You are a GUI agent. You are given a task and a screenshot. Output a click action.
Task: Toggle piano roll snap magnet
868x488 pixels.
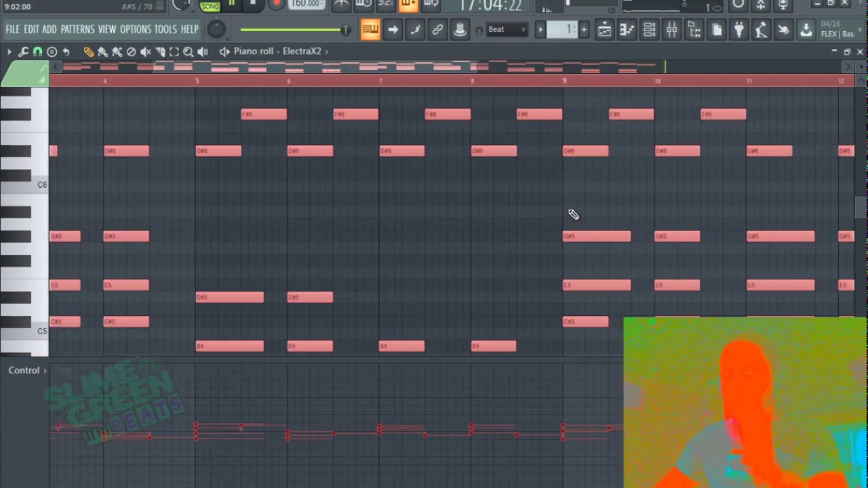pos(37,52)
